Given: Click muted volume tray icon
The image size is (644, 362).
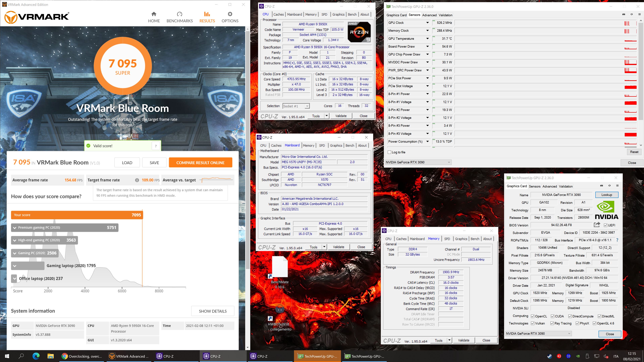Looking at the screenshot, I should (x=606, y=356).
